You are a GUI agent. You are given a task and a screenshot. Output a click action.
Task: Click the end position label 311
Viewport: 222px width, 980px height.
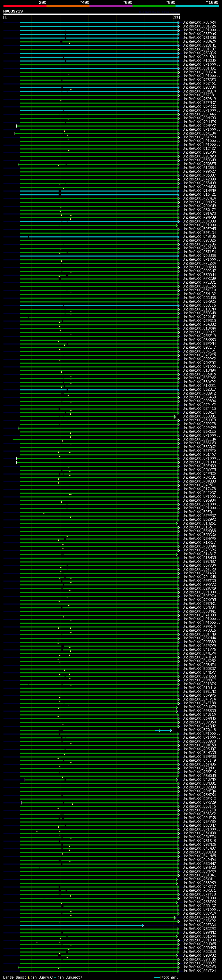175,17
